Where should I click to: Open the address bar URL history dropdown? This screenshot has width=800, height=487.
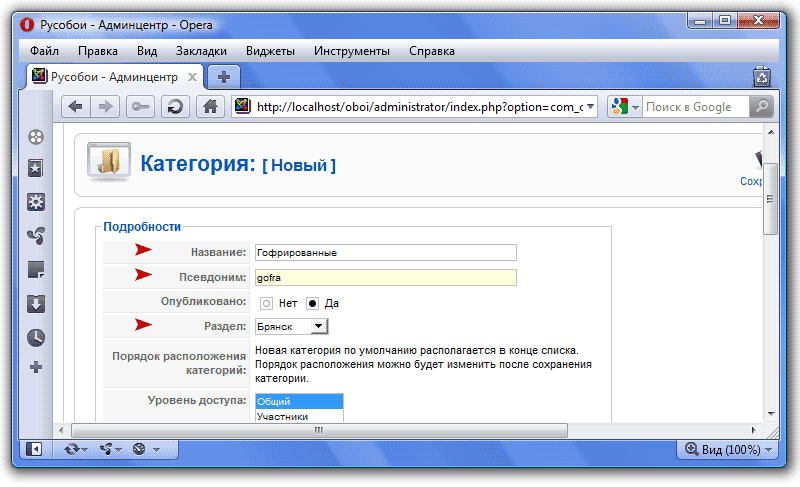(590, 107)
